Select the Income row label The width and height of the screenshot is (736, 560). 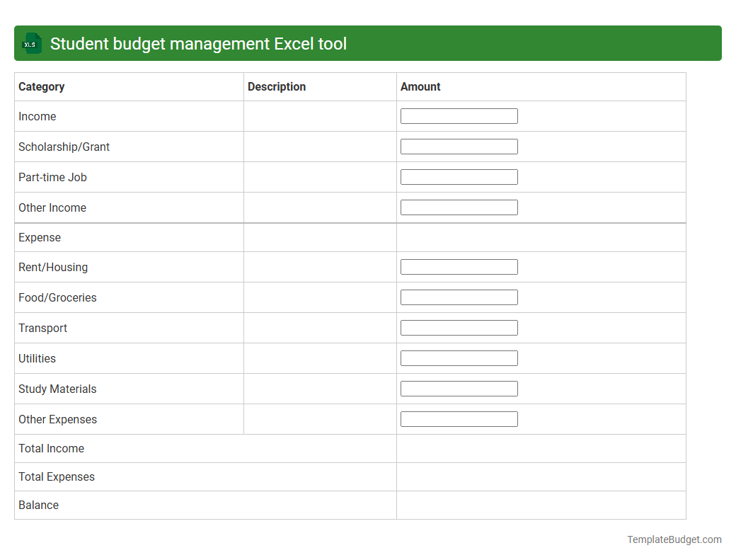pos(37,116)
